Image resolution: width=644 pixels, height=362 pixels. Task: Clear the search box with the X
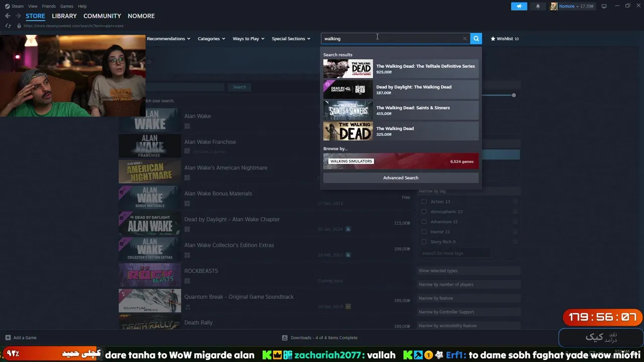click(464, 39)
